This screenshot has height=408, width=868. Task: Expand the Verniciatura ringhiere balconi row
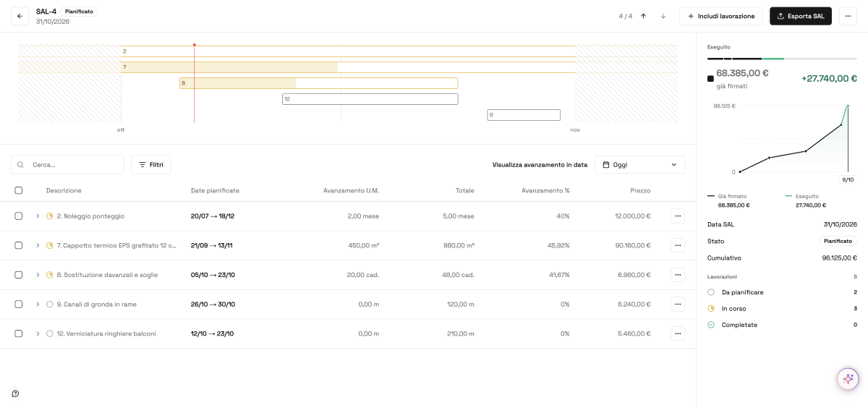click(38, 333)
